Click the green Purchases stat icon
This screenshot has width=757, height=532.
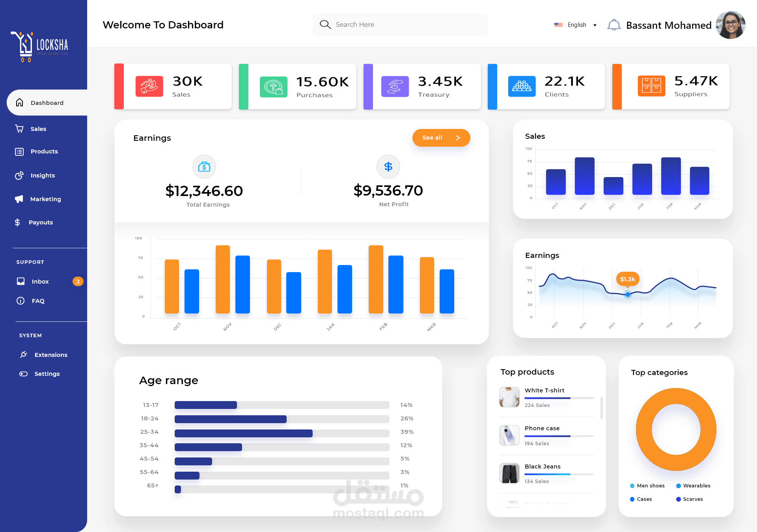point(274,87)
